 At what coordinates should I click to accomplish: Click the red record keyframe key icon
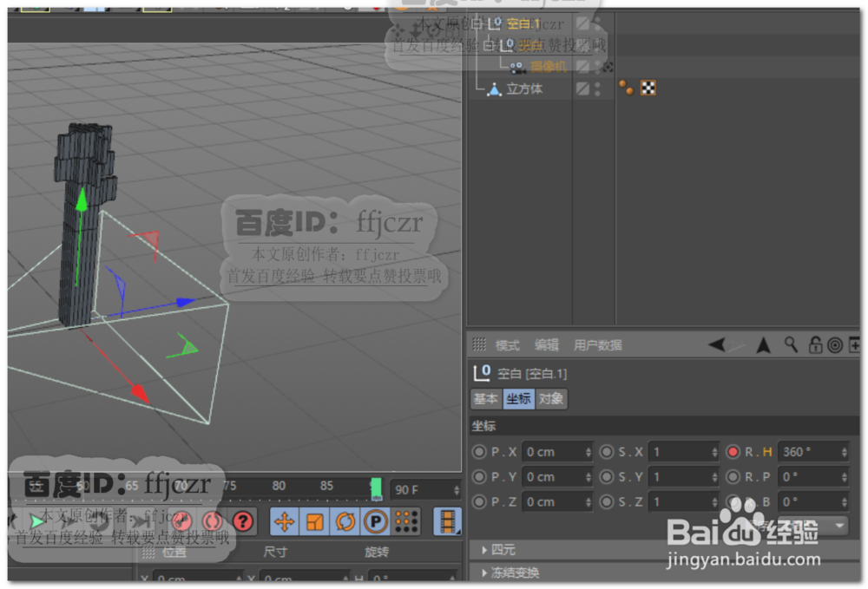tap(181, 521)
